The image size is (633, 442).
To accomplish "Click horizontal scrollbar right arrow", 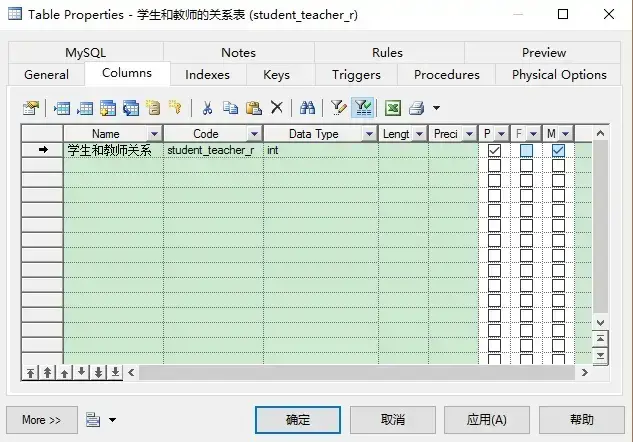I will (584, 373).
